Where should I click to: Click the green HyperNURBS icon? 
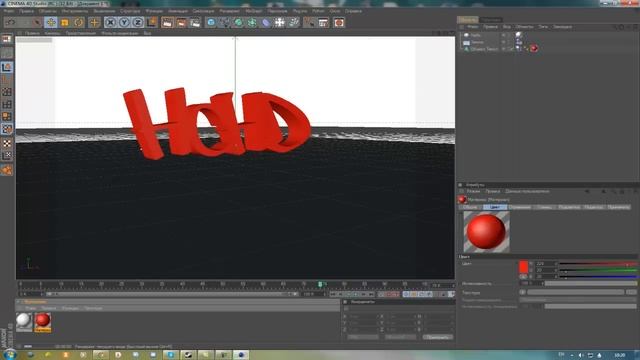click(x=238, y=22)
